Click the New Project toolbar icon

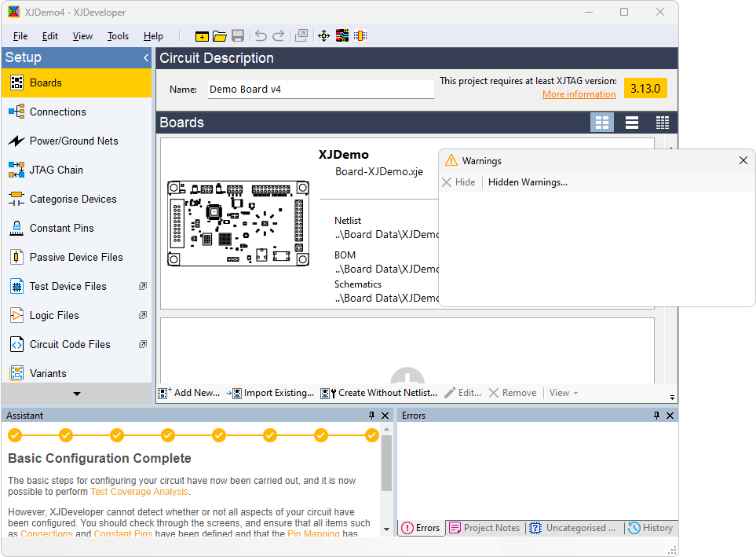click(x=202, y=36)
